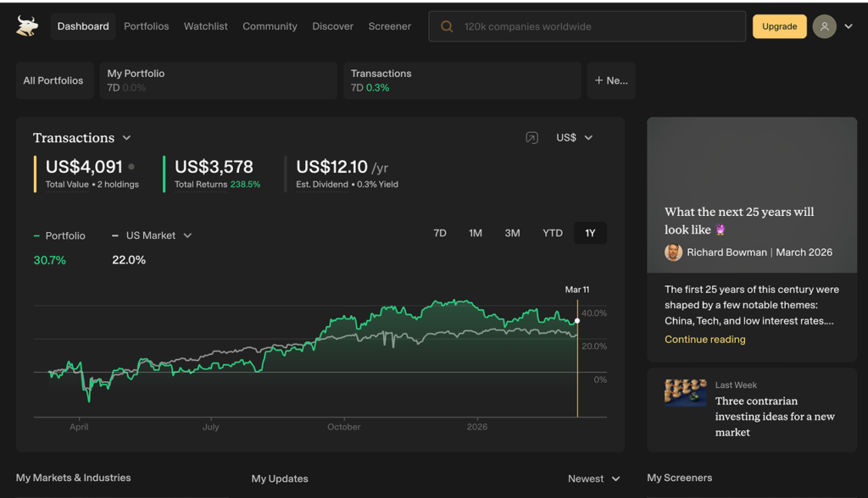868x498 pixels.
Task: Open the Screener section
Action: click(389, 26)
